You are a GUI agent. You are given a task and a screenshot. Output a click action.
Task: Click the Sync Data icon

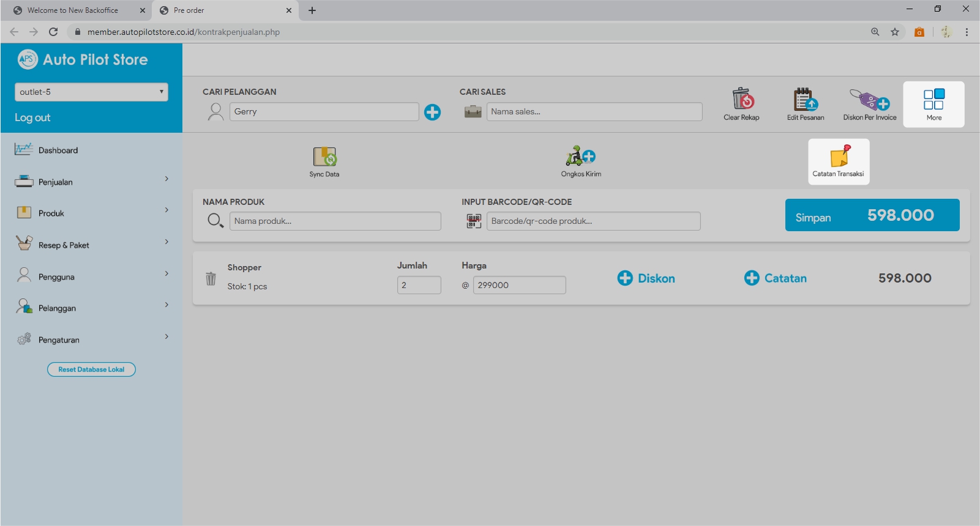click(x=324, y=157)
